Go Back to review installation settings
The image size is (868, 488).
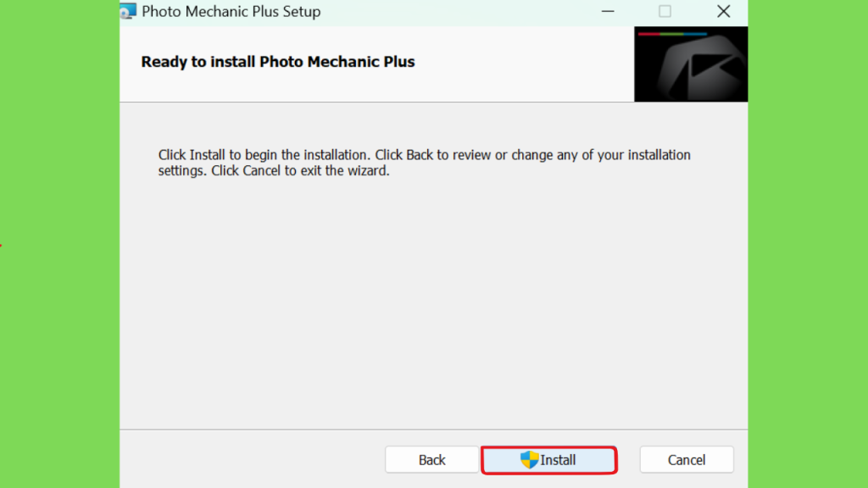click(431, 460)
